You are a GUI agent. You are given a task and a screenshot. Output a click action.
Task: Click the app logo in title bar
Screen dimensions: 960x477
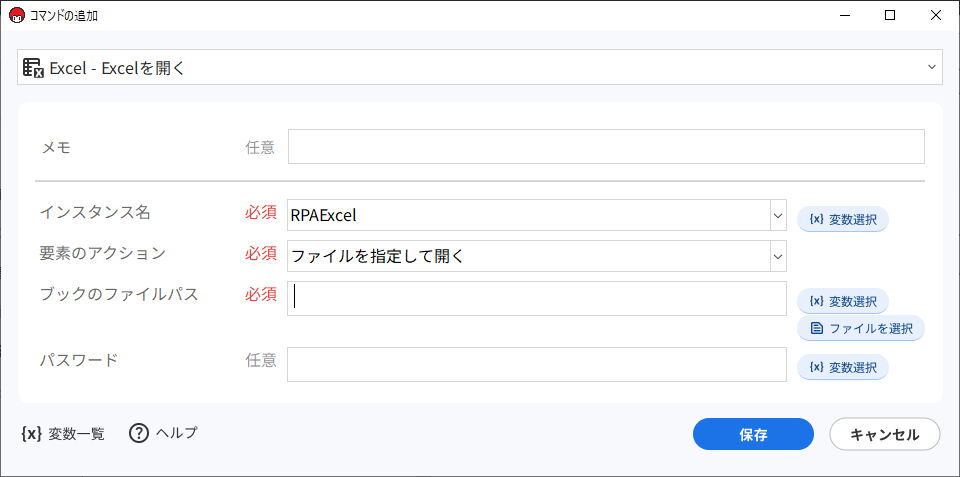tap(16, 15)
